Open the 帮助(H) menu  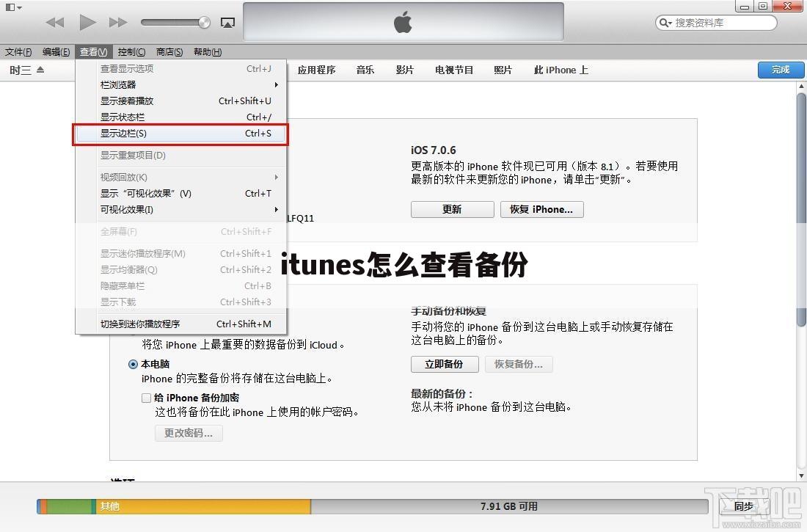click(208, 52)
